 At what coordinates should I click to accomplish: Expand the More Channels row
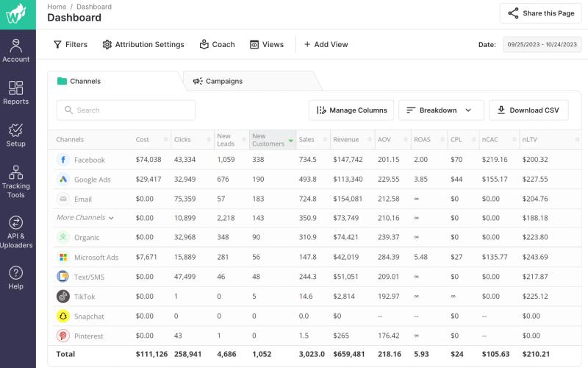pyautogui.click(x=85, y=217)
